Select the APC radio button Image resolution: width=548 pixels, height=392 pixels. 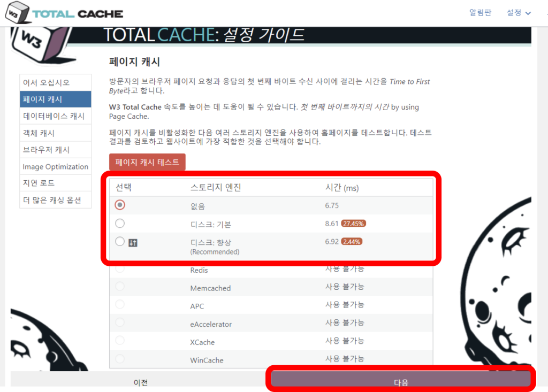(120, 304)
